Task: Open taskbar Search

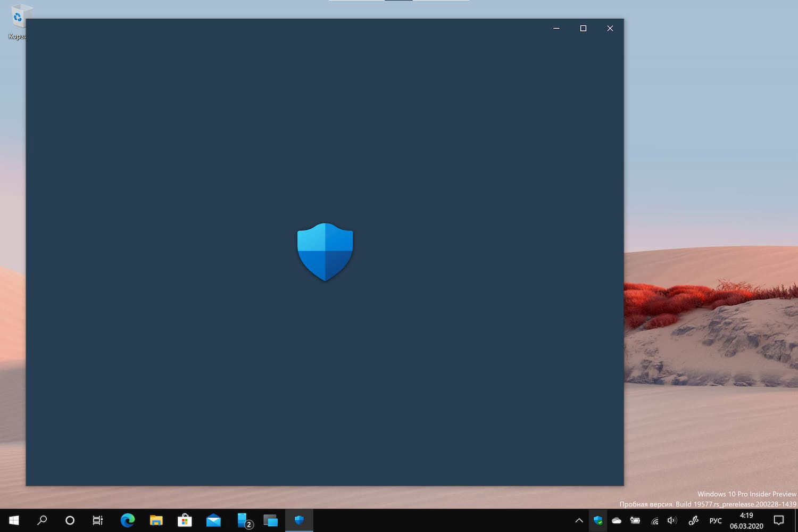Action: pos(42,520)
